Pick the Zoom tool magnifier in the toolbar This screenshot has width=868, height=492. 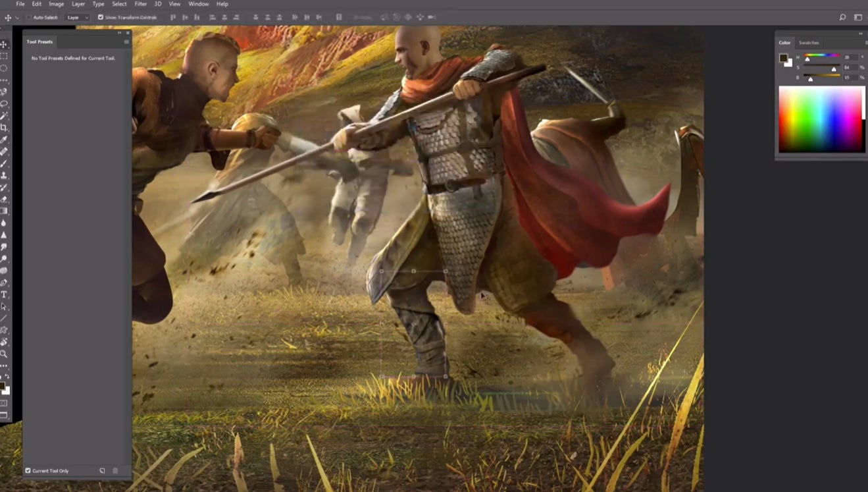4,354
